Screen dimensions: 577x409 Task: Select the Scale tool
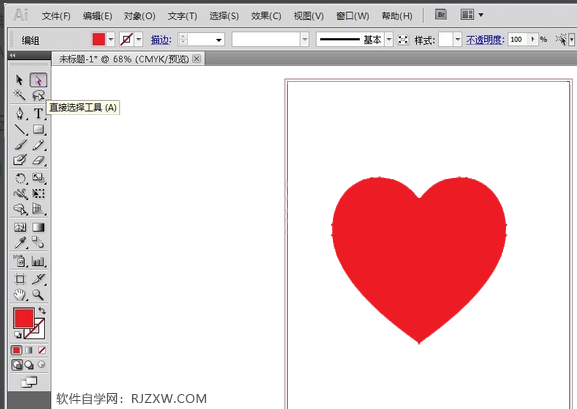click(38, 179)
